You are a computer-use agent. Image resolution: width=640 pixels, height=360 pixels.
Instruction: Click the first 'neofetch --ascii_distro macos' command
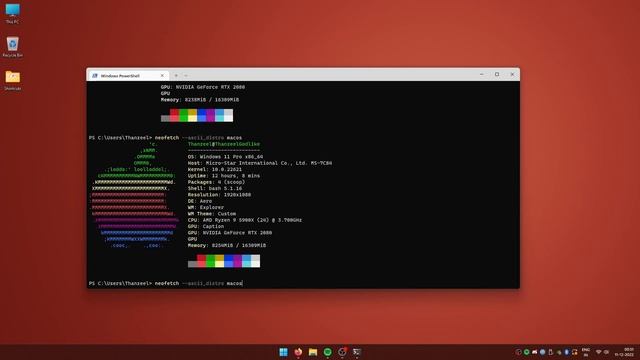[198, 138]
